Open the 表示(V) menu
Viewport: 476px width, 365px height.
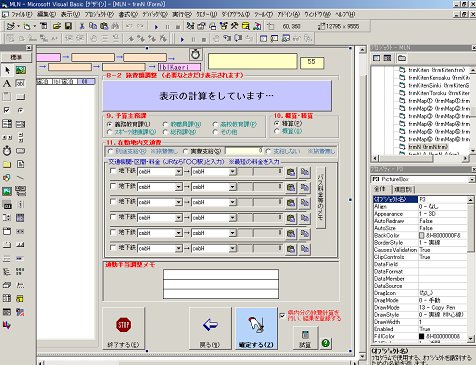point(70,15)
